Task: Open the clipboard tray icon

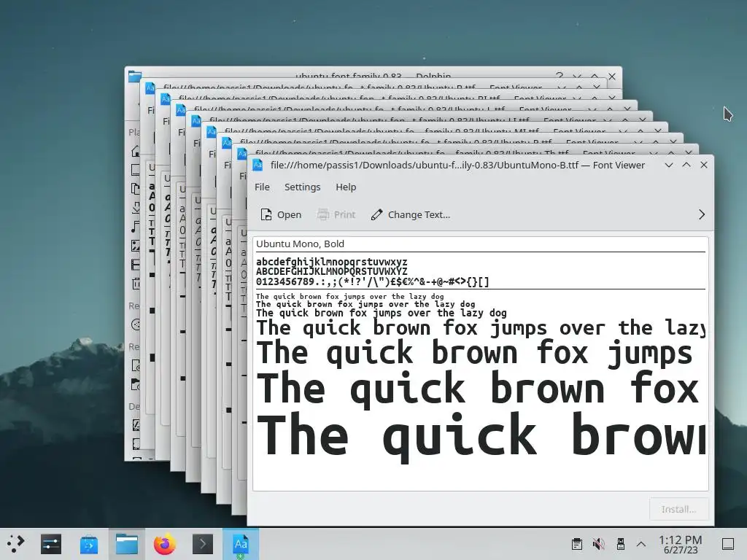Action: (x=576, y=544)
